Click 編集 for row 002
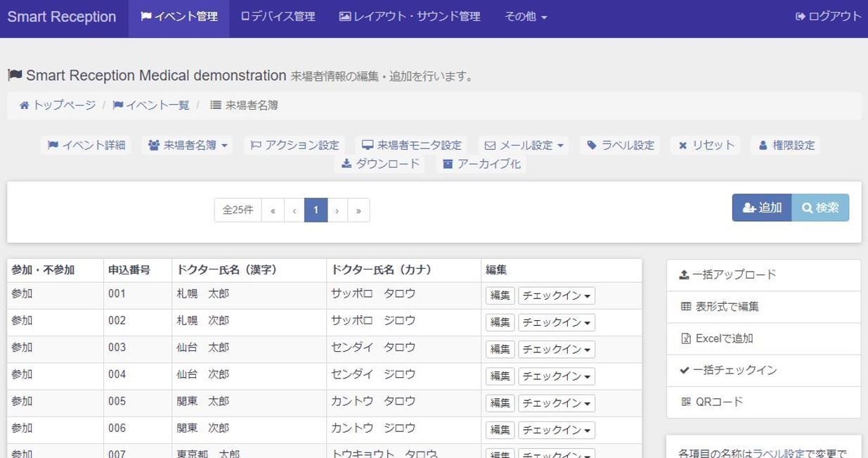The height and width of the screenshot is (458, 868). [x=500, y=322]
